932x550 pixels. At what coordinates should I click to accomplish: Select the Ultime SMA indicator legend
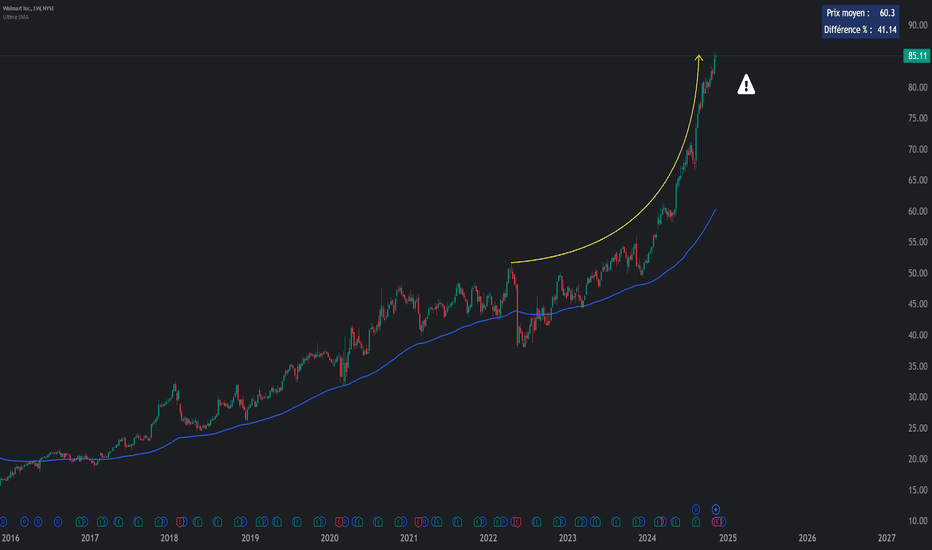point(15,17)
